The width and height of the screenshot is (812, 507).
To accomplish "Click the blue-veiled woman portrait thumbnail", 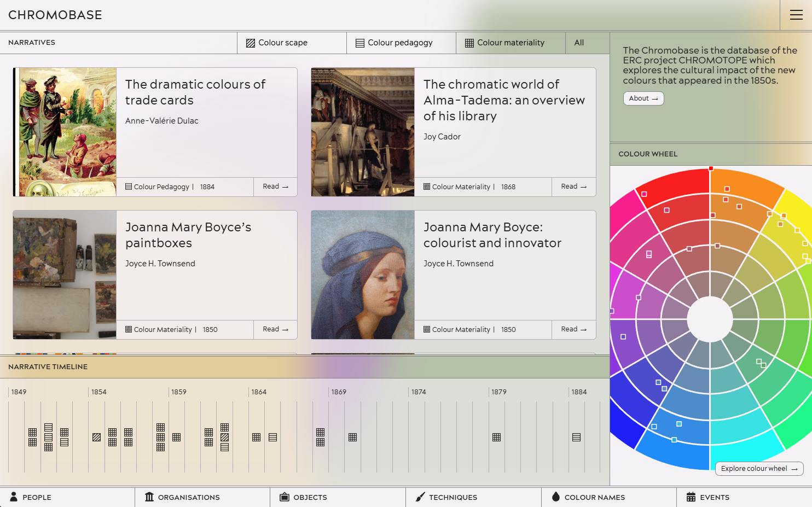I will point(363,275).
